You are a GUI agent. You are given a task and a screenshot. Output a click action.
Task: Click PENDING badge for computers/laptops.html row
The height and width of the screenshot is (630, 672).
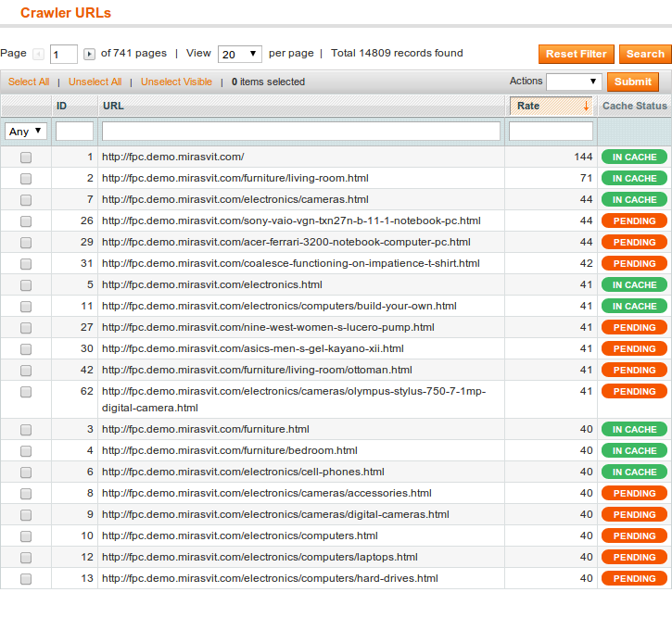coord(634,557)
